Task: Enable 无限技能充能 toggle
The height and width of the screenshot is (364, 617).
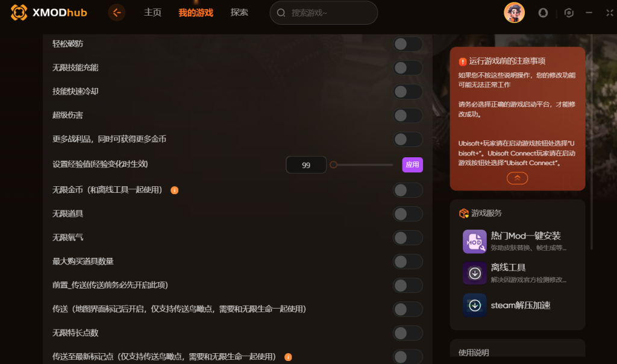Action: (x=408, y=67)
